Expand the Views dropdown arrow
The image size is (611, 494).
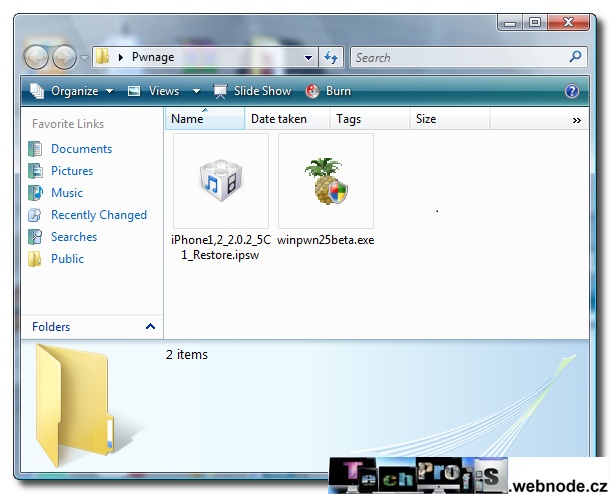click(196, 91)
